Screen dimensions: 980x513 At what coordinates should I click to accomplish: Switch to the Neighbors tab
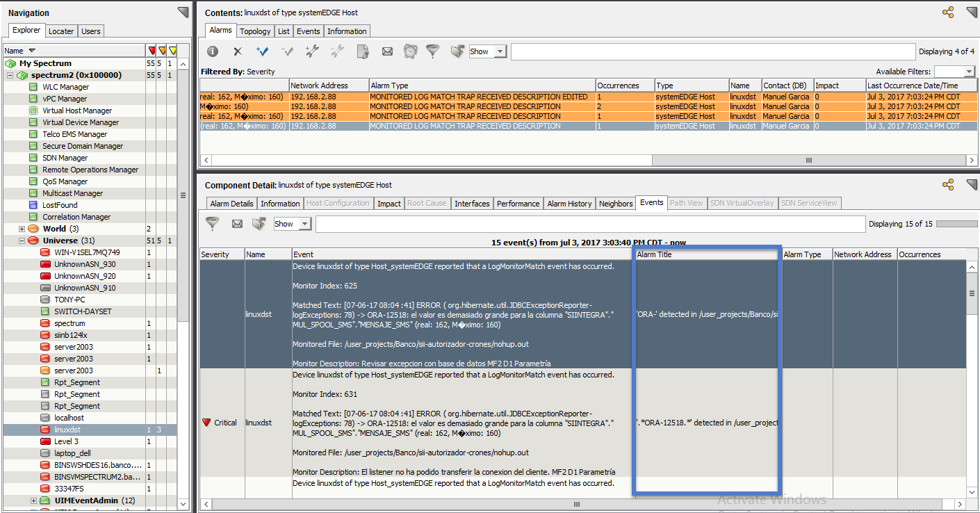(616, 204)
